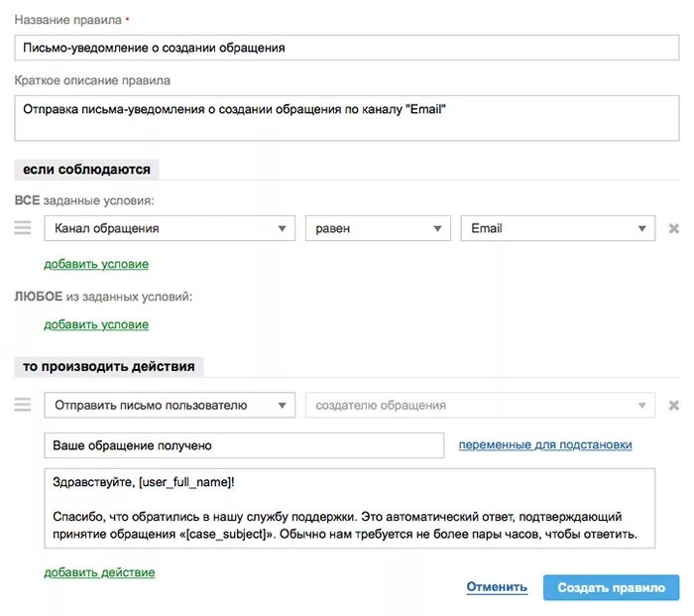Click добавить условие under ВСЕ conditions
This screenshot has height=616, width=694.
click(x=96, y=264)
